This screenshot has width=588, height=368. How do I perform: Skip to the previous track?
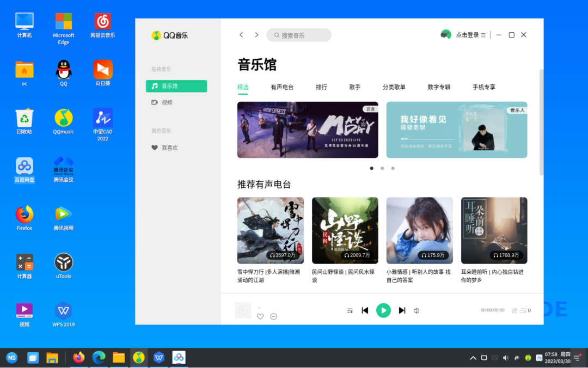[365, 311]
